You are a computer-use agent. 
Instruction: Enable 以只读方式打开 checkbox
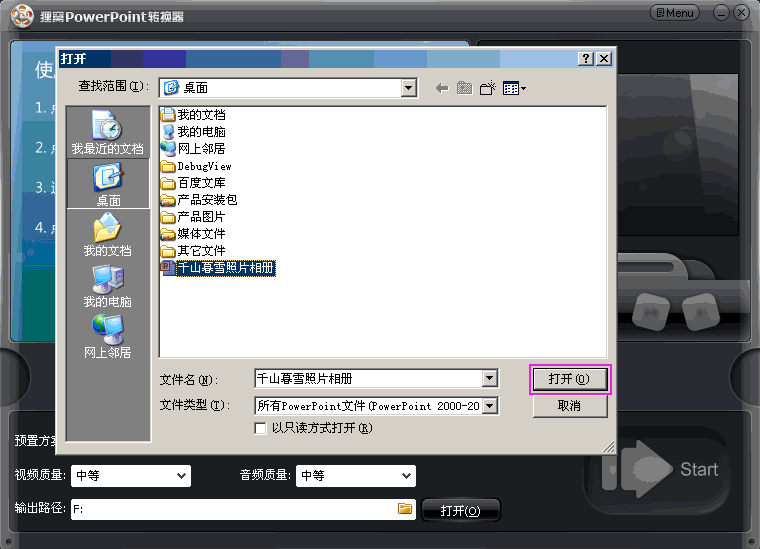(x=262, y=428)
